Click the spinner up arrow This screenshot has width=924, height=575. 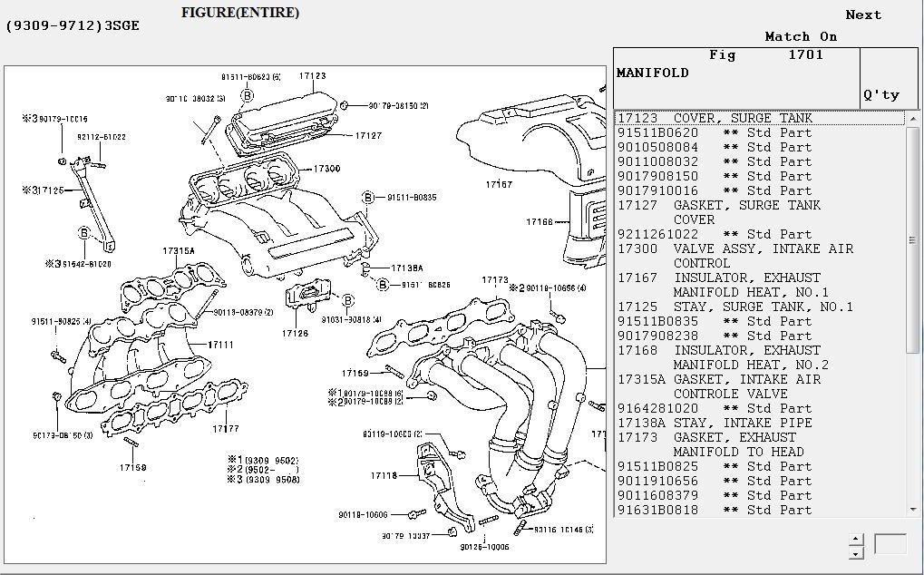coord(856,539)
